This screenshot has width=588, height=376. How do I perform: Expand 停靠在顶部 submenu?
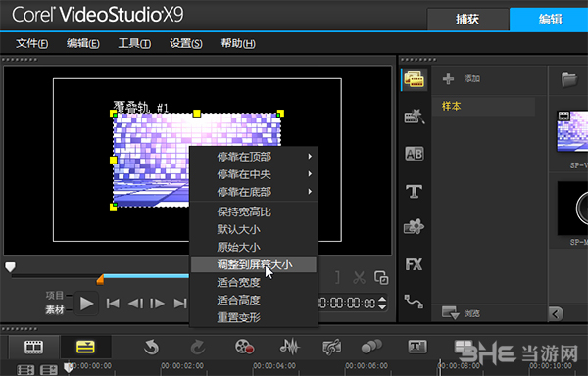pos(254,157)
